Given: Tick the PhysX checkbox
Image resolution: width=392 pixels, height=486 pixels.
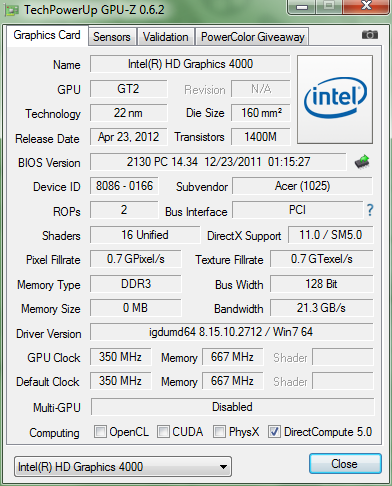Looking at the screenshot, I should click(x=219, y=431).
